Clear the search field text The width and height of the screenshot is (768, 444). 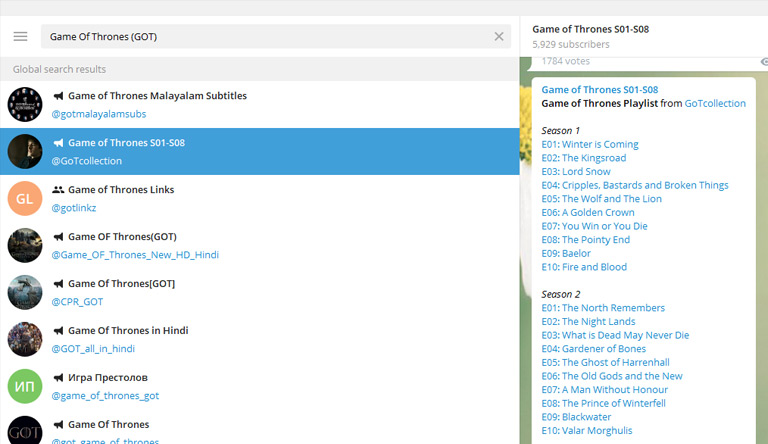pyautogui.click(x=499, y=37)
